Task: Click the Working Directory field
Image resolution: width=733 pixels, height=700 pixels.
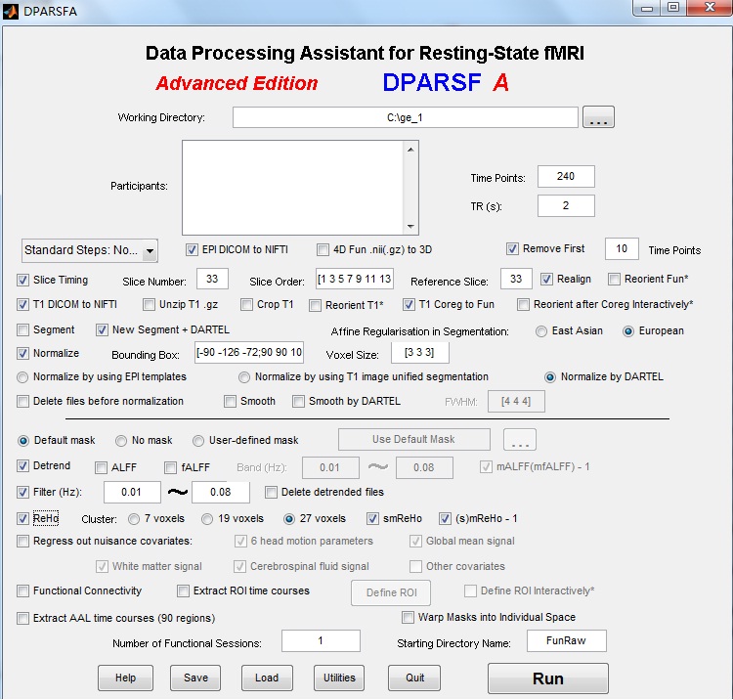Action: (406, 117)
